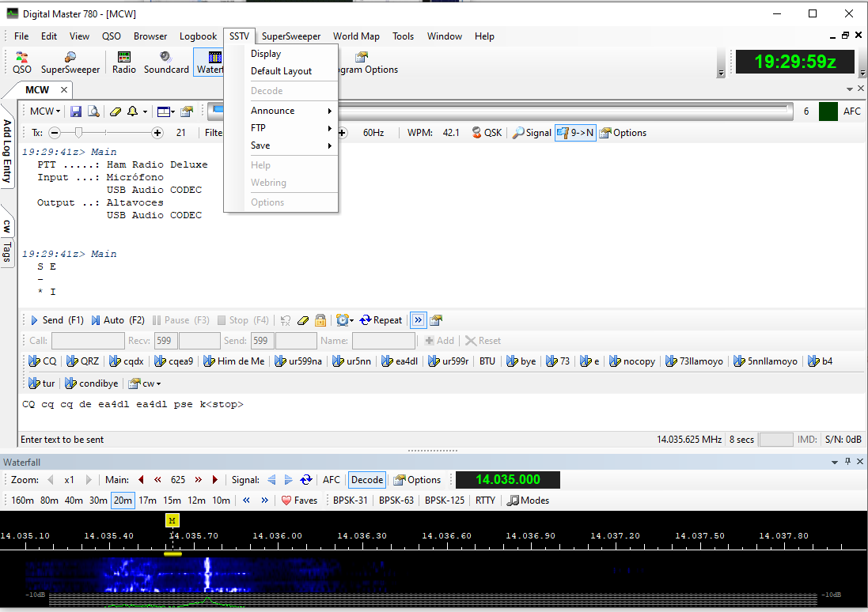Click the Tx level plus button
Image resolution: width=868 pixels, height=612 pixels.
[x=157, y=133]
